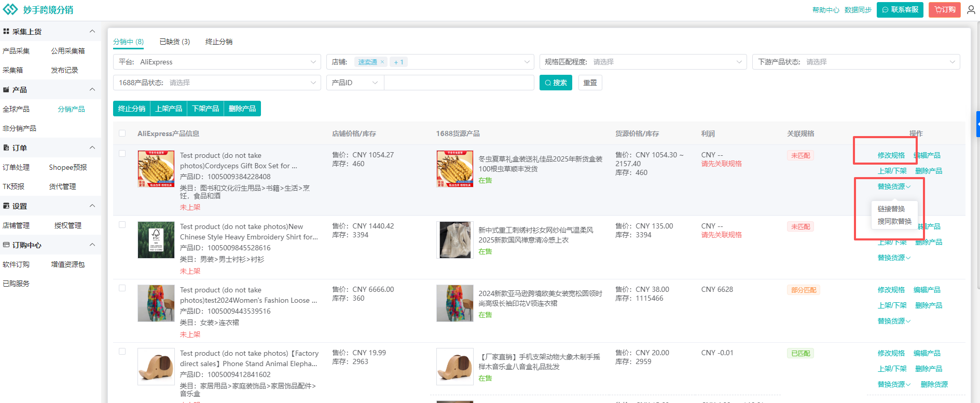980x403 pixels.
Task: Choose 搜同款替换 from the dropdown menu
Action: point(894,221)
